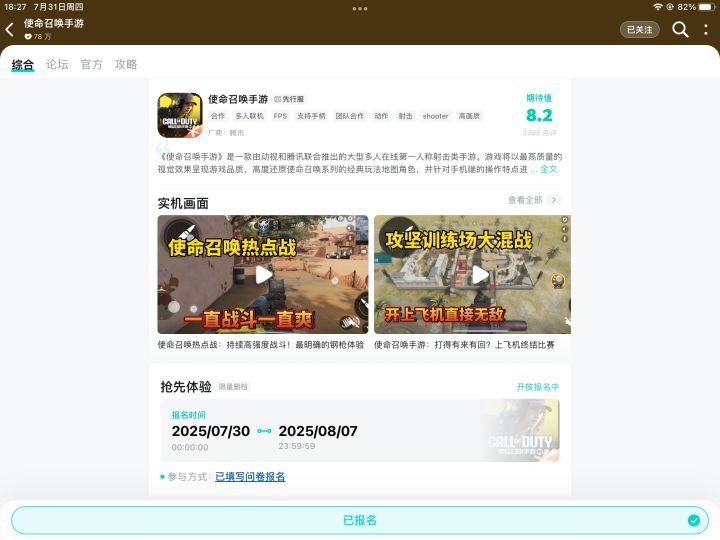Open the three-dot more options menu
Viewport: 720px width, 540px height.
coord(706,30)
